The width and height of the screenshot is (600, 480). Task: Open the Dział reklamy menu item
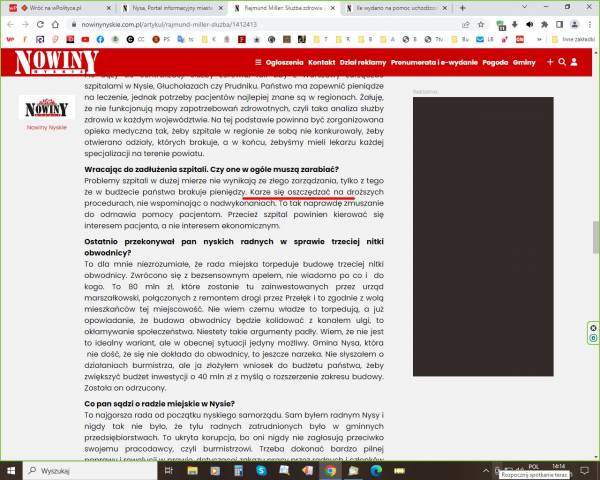[x=363, y=62]
